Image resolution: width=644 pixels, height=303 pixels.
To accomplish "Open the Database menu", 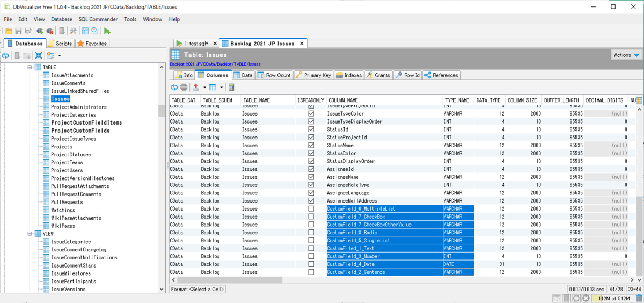I will pos(62,19).
